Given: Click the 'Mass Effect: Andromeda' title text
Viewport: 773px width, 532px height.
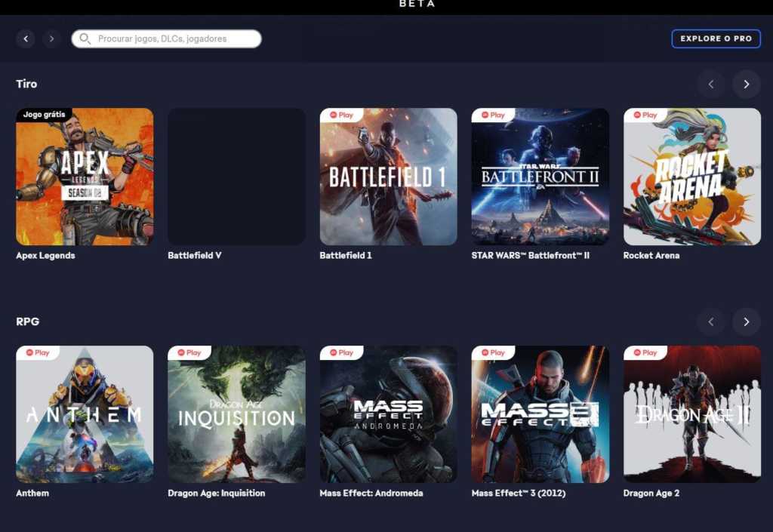Looking at the screenshot, I should (x=371, y=493).
